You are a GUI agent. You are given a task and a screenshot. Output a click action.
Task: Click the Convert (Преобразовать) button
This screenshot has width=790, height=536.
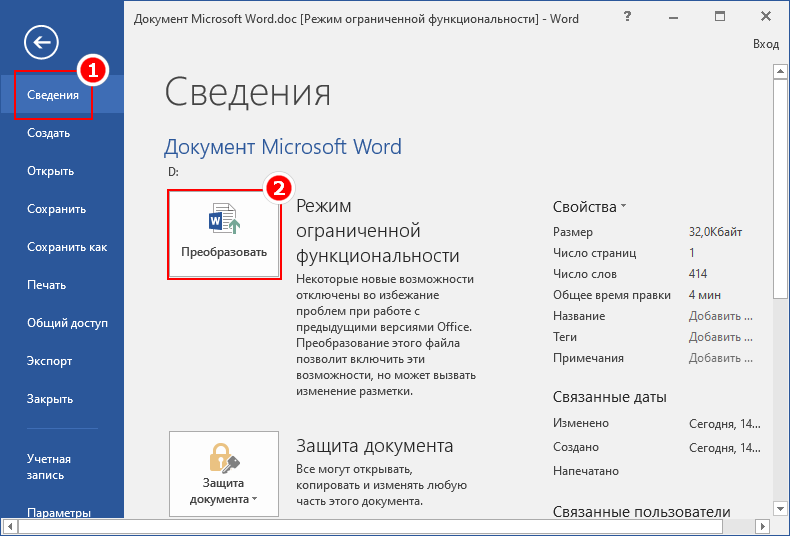tap(224, 234)
